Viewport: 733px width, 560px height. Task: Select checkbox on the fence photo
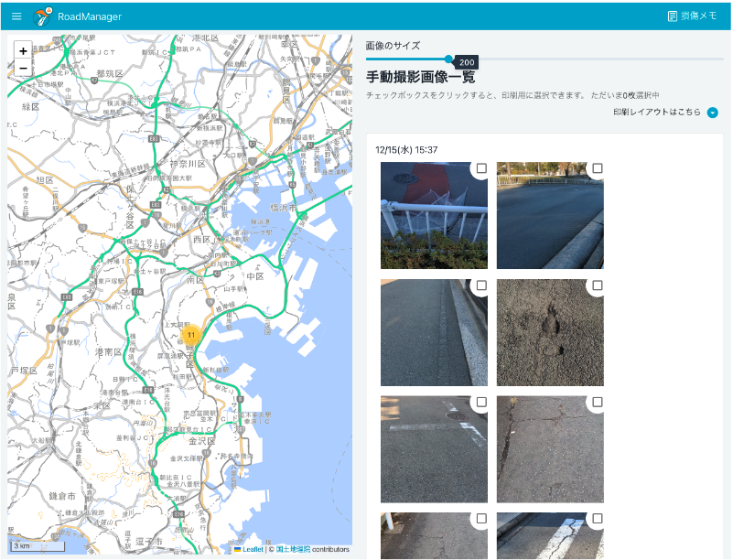[481, 168]
